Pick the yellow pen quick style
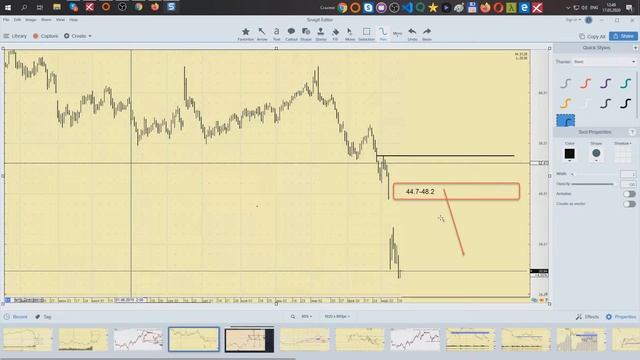 pos(565,103)
